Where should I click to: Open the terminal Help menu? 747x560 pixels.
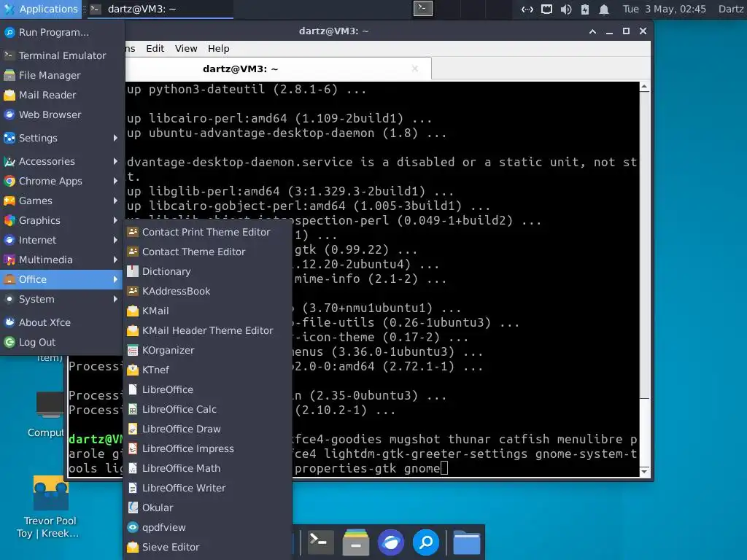pyautogui.click(x=219, y=49)
